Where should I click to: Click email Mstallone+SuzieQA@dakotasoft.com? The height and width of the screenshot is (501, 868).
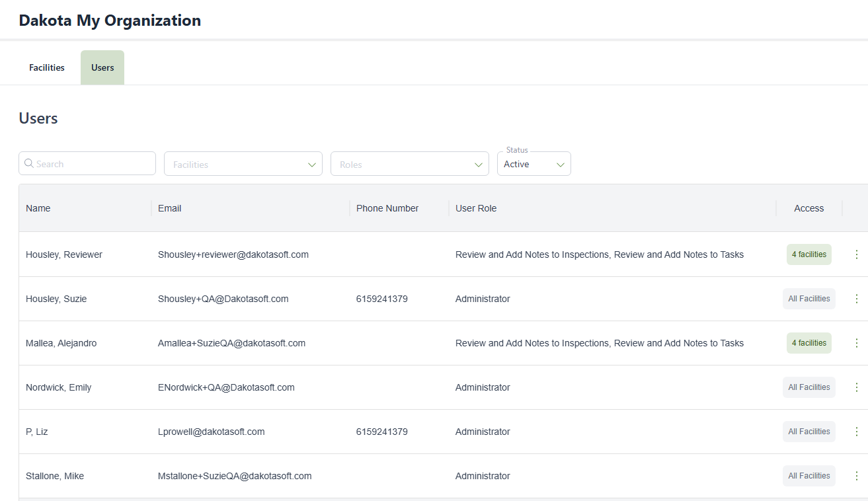[x=235, y=476]
